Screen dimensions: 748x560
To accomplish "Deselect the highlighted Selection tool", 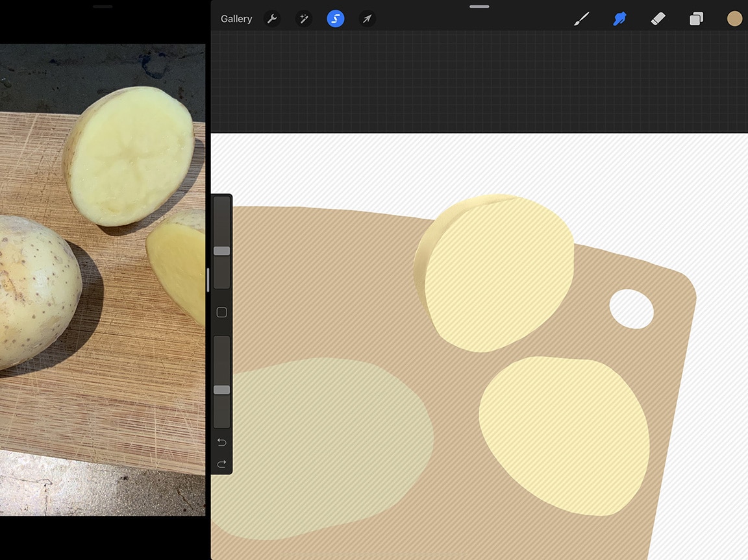I will click(x=335, y=18).
